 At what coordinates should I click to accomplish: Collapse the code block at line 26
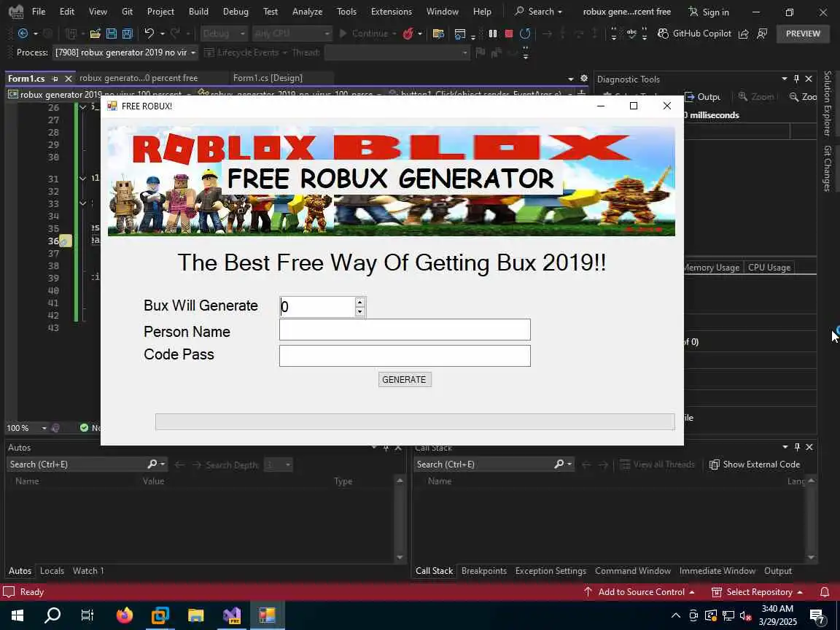(82, 107)
